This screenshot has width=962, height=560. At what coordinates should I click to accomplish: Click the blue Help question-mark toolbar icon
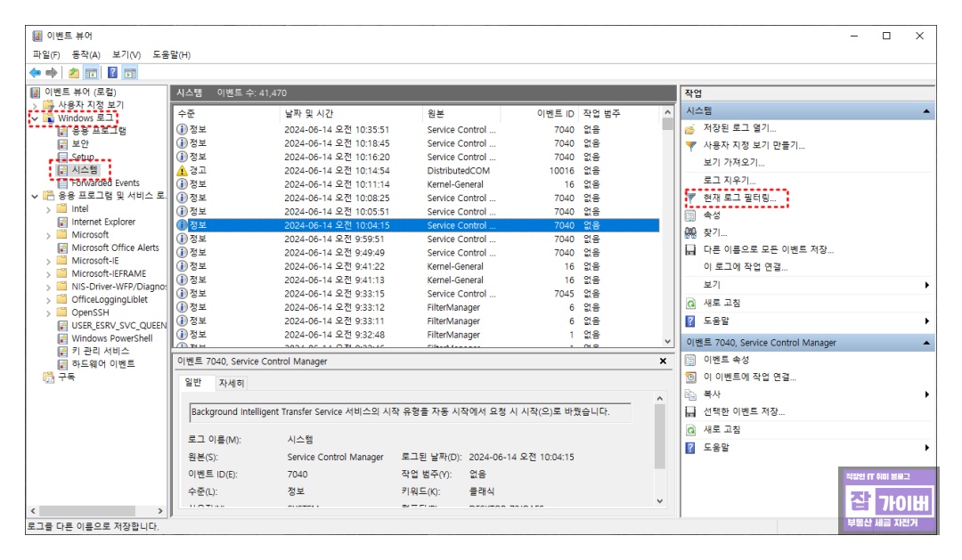(112, 75)
